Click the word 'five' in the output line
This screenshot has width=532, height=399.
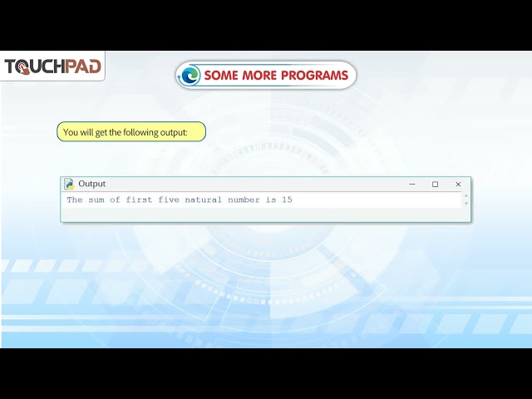click(x=169, y=199)
